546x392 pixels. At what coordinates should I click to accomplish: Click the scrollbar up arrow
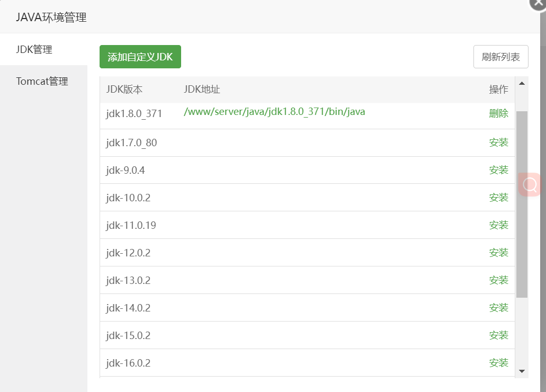(x=522, y=83)
